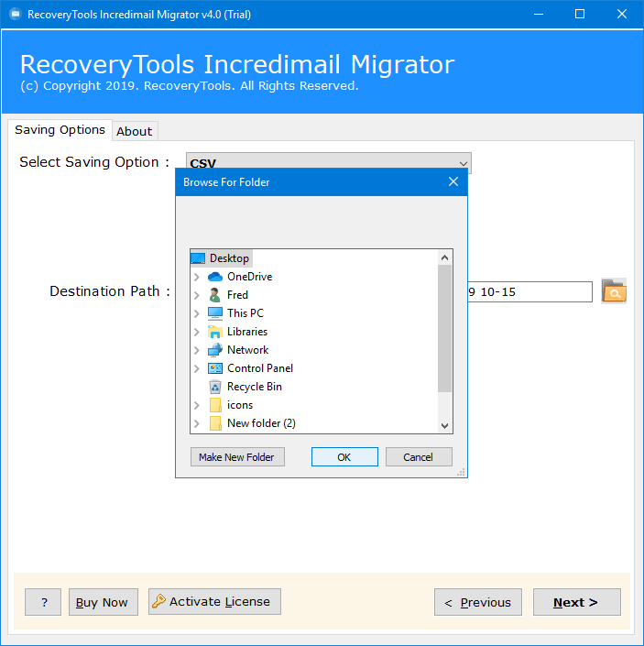Screen dimensions: 644x646
Task: Expand the Fred tree node
Action: coord(197,295)
